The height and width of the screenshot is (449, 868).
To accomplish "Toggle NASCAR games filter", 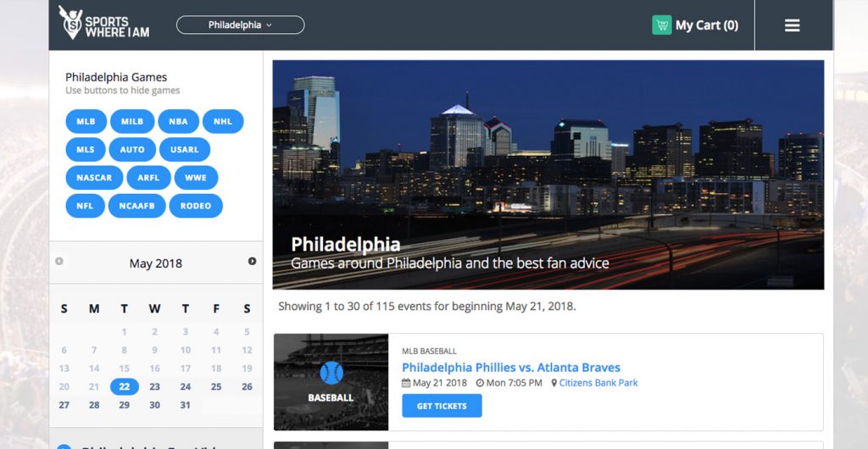I will click(x=94, y=178).
